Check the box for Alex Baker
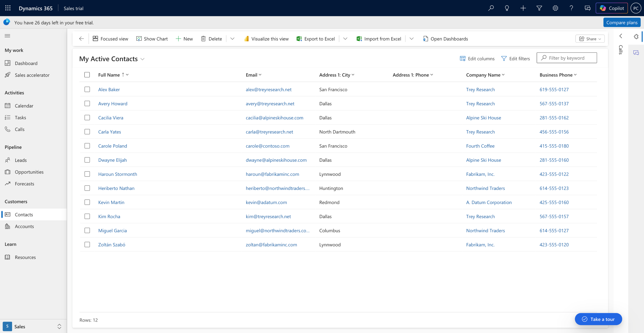 tap(87, 89)
